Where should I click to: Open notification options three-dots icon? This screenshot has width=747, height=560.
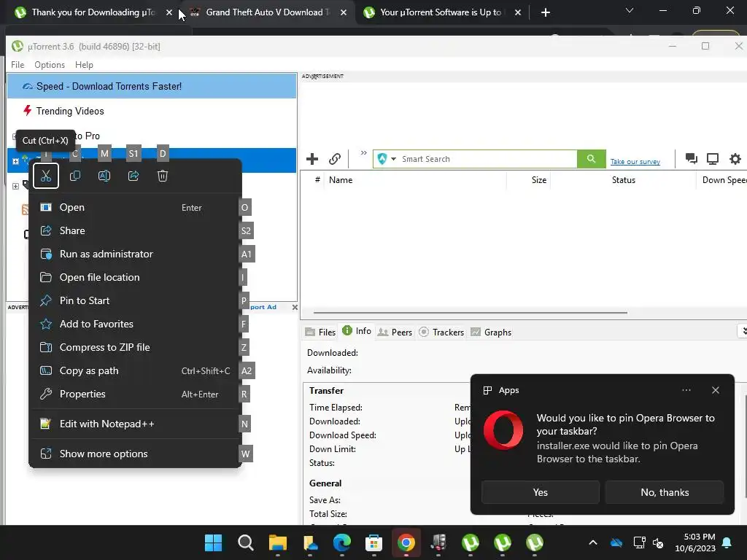[x=686, y=390]
